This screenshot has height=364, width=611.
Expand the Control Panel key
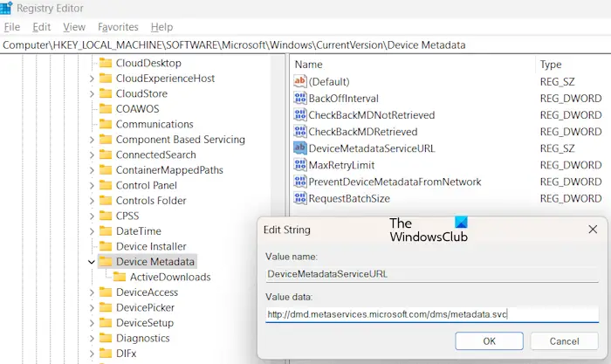[92, 185]
